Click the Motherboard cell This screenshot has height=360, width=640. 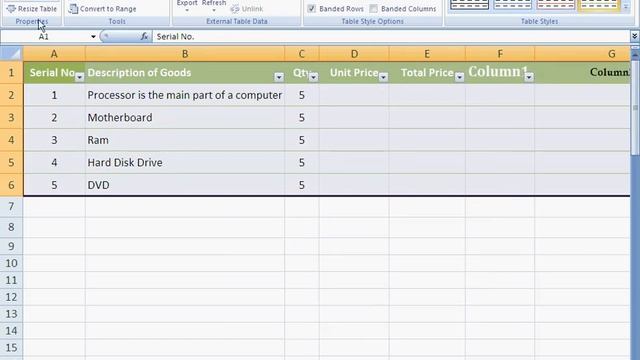pyautogui.click(x=185, y=118)
